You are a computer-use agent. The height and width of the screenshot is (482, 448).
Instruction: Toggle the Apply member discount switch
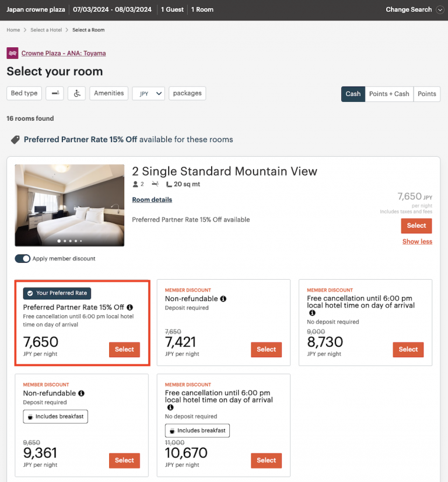(22, 258)
